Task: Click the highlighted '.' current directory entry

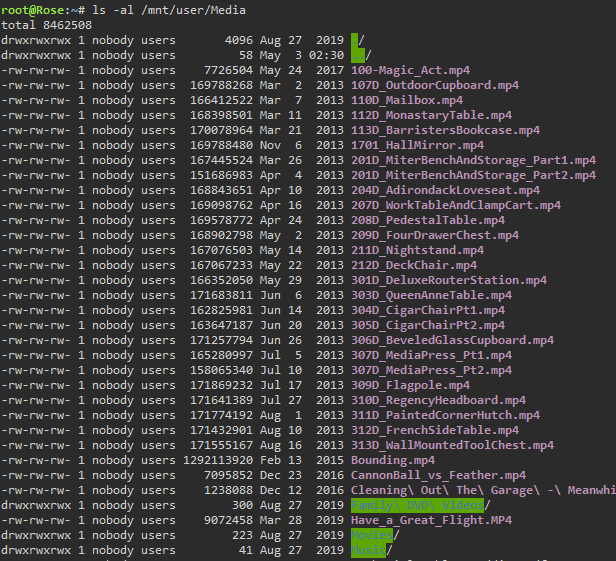Action: point(354,40)
